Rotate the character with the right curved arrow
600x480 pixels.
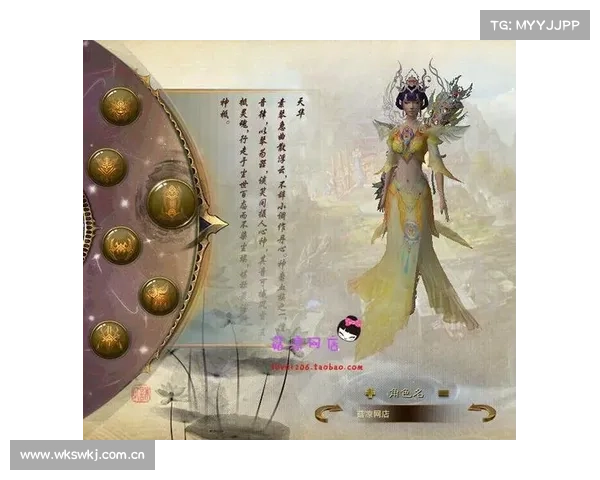483,412
